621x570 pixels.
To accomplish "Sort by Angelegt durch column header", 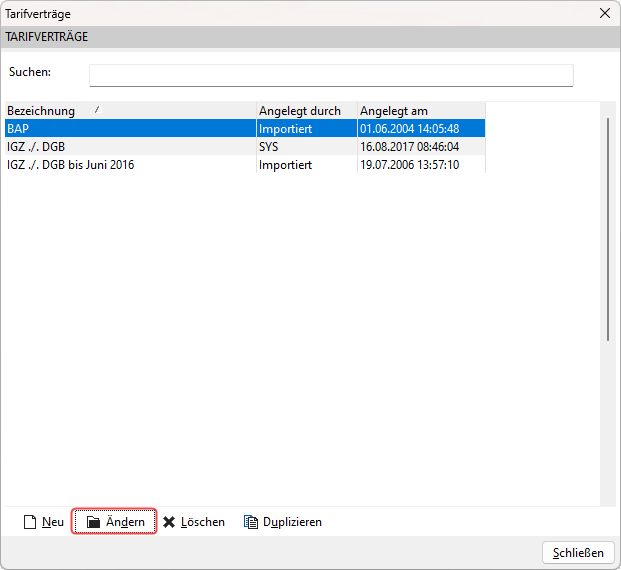I will [x=307, y=111].
